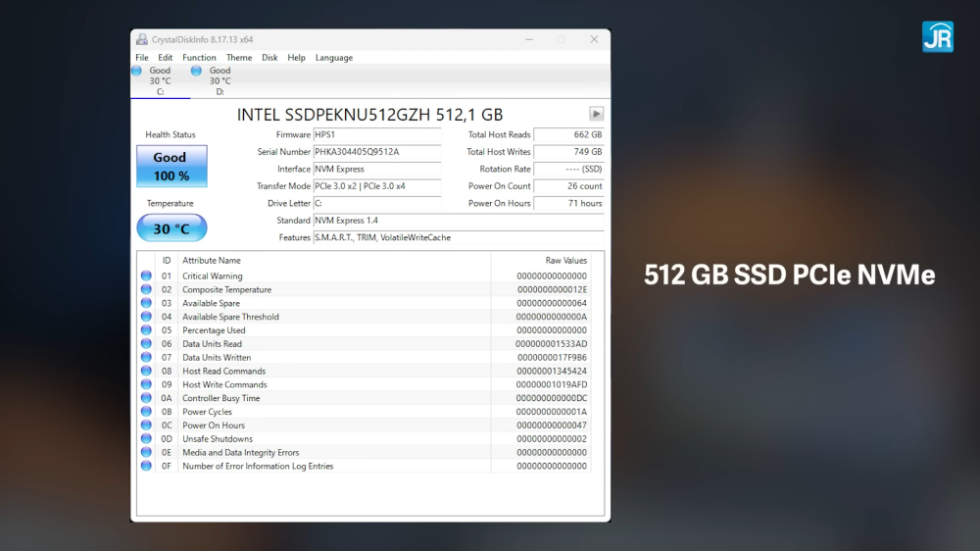This screenshot has width=980, height=551.
Task: Click the JR logo in corner
Action: [x=937, y=36]
